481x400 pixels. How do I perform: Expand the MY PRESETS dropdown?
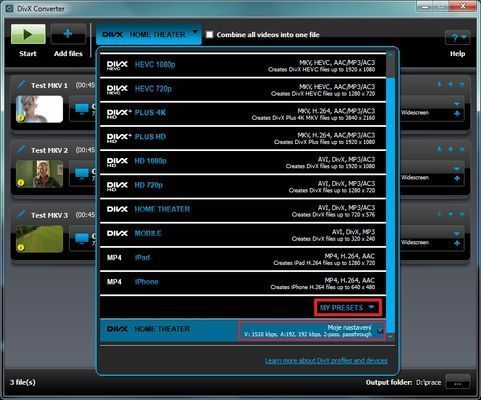click(348, 307)
